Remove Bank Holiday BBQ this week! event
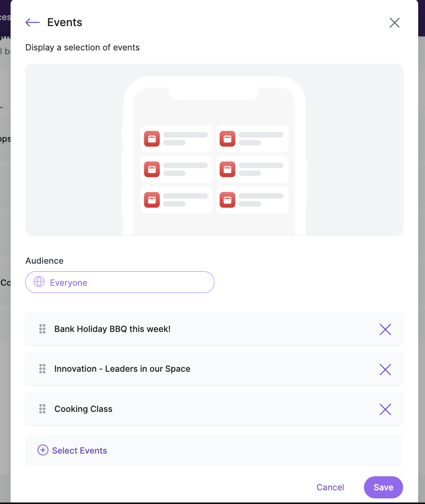Viewport: 425px width, 504px height. tap(385, 329)
